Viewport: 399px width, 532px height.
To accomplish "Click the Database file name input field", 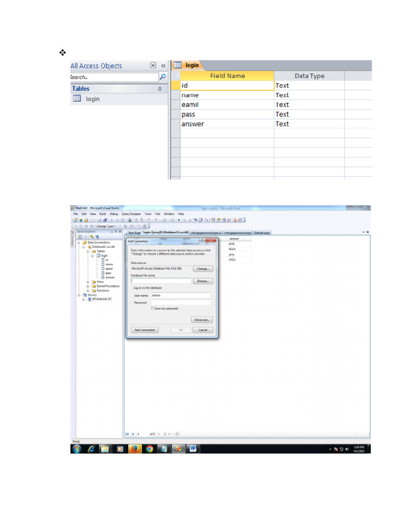I will coord(161,281).
